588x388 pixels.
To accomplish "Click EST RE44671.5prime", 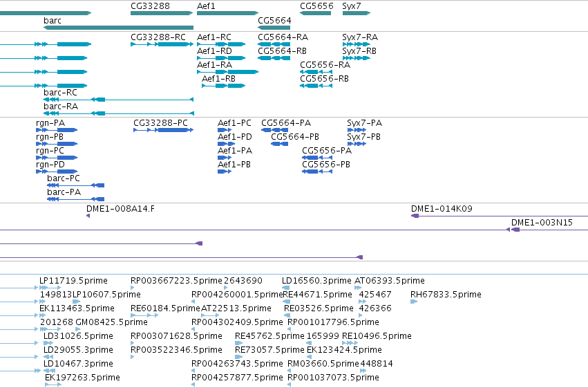I will click(287, 302).
